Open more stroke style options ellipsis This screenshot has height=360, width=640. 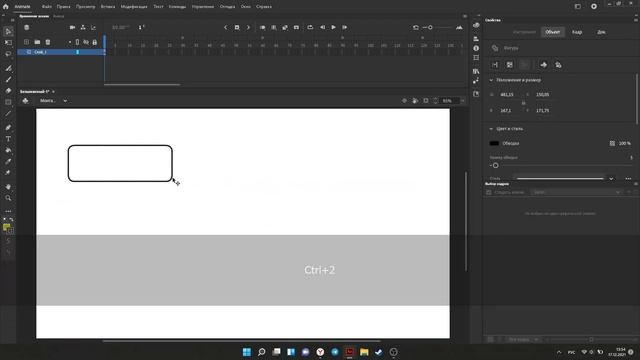coord(628,178)
